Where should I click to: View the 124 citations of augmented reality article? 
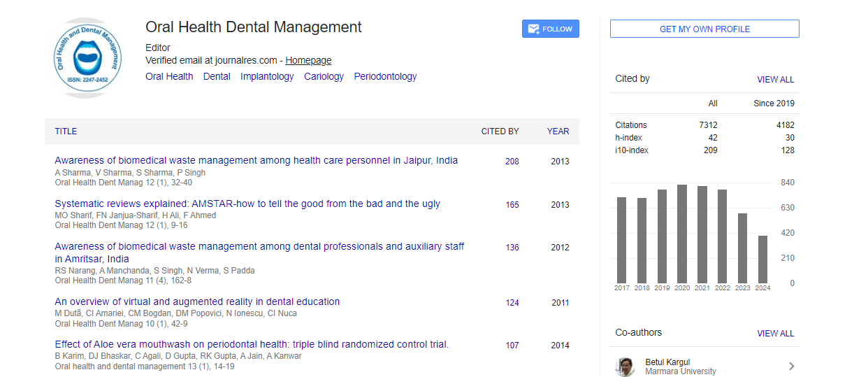point(512,303)
